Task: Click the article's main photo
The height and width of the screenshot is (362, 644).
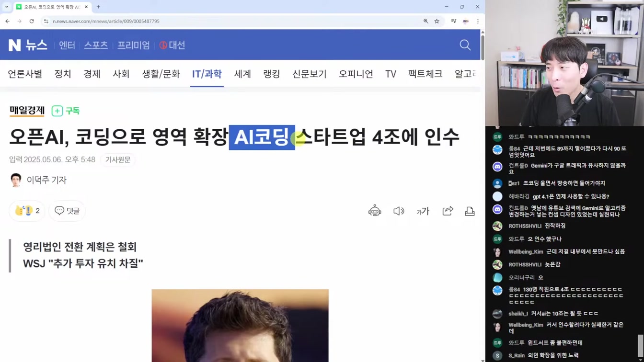Action: [x=240, y=326]
